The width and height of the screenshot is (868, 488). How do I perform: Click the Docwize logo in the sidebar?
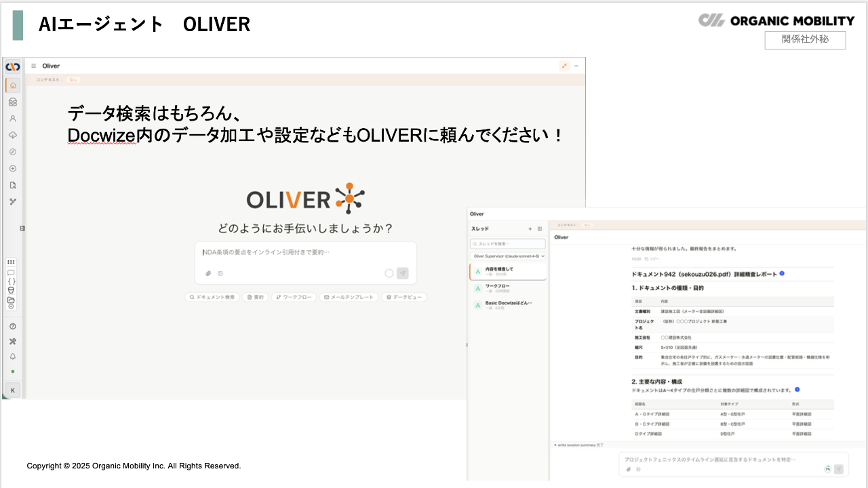[x=12, y=66]
